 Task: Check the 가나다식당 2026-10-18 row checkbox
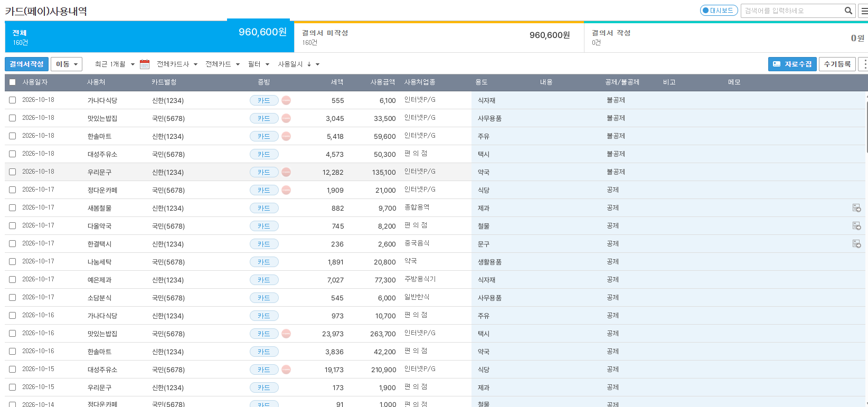coord(12,100)
